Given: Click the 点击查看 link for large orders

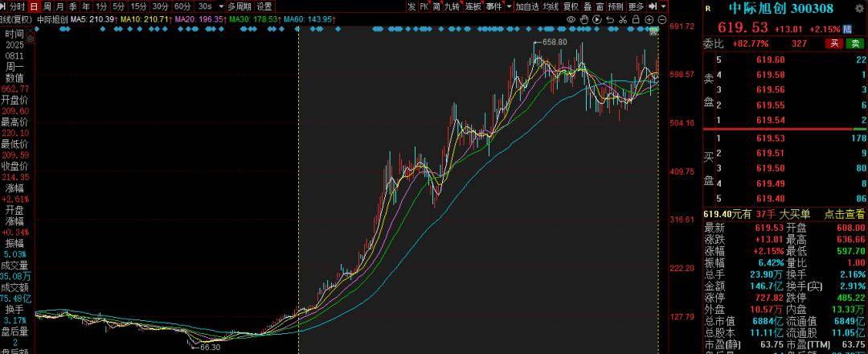Looking at the screenshot, I should [x=845, y=214].
